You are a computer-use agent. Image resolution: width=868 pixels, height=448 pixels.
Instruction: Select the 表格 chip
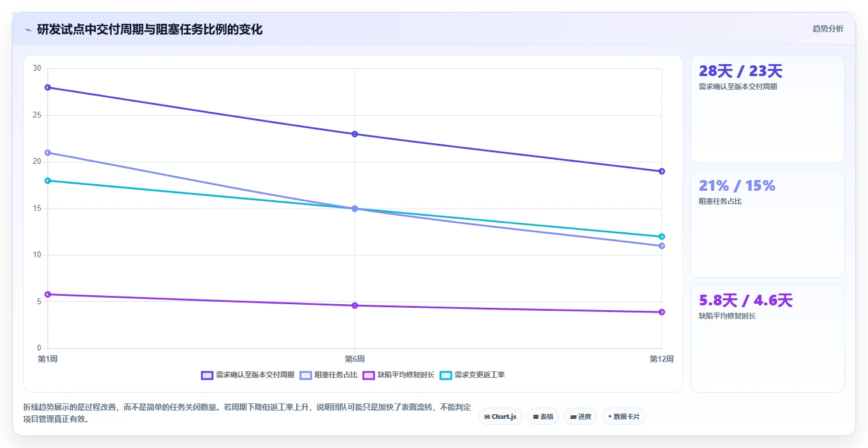click(543, 417)
